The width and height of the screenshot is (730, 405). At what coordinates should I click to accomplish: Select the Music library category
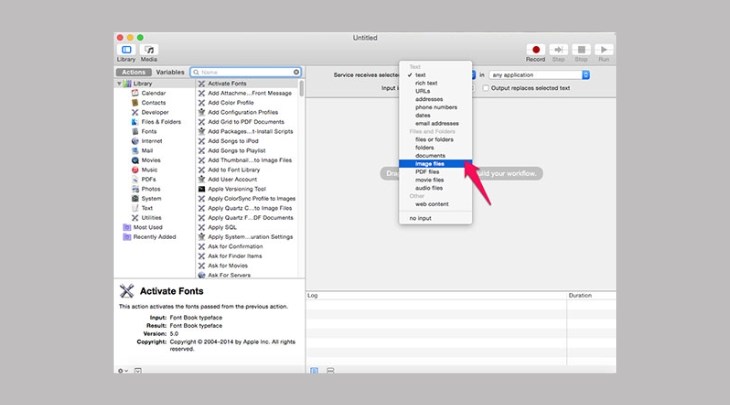[x=149, y=170]
